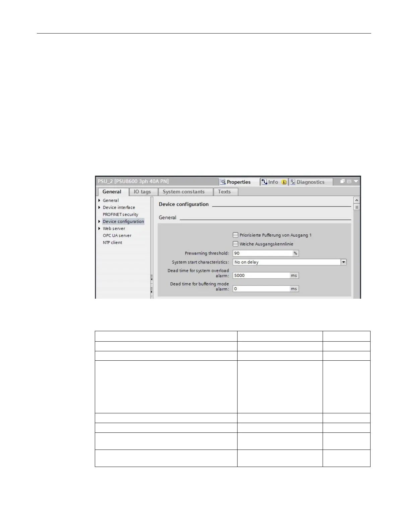Image resolution: width=399 pixels, height=532 pixels.
Task: Collapse navigation pane with left splitter arrow
Action: (x=151, y=279)
